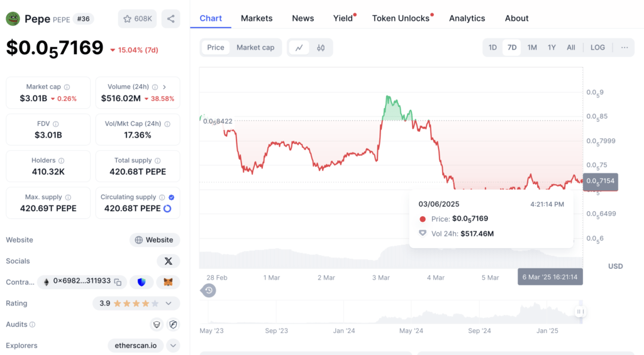Screen dimensions: 644x355
Task: Click the #36 rank badge
Action: pyautogui.click(x=84, y=19)
